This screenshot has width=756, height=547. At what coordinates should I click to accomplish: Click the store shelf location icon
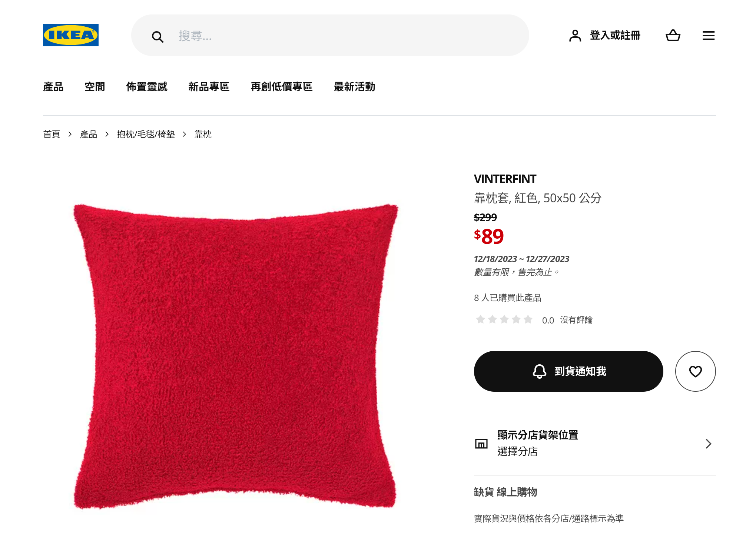coord(481,443)
